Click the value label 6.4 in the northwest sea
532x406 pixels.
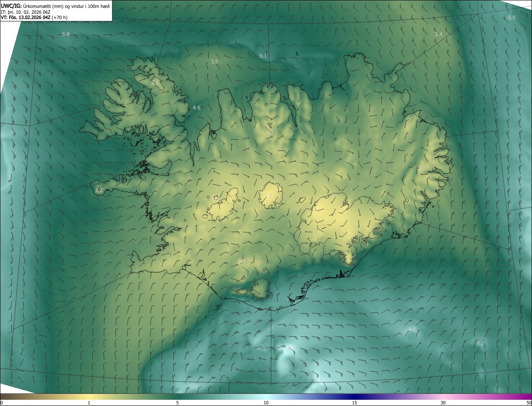click(66, 34)
